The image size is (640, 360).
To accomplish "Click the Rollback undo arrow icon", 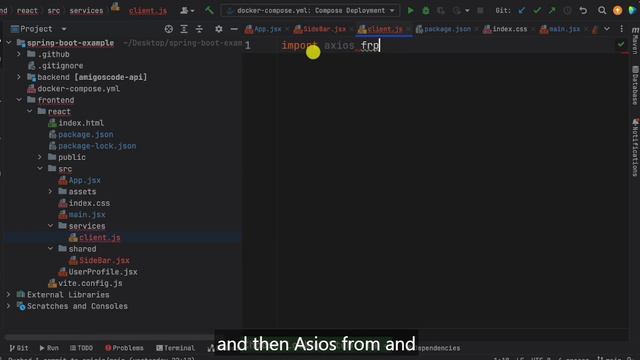I will pyautogui.click(x=583, y=10).
